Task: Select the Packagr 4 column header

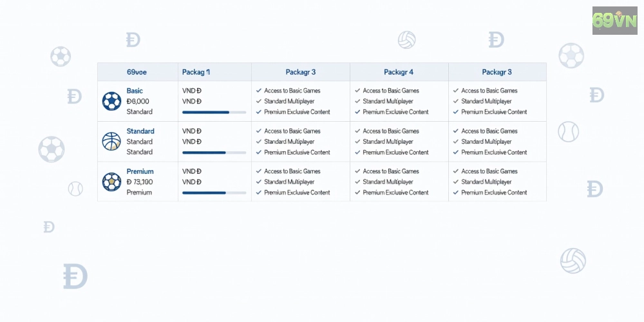Action: click(399, 72)
